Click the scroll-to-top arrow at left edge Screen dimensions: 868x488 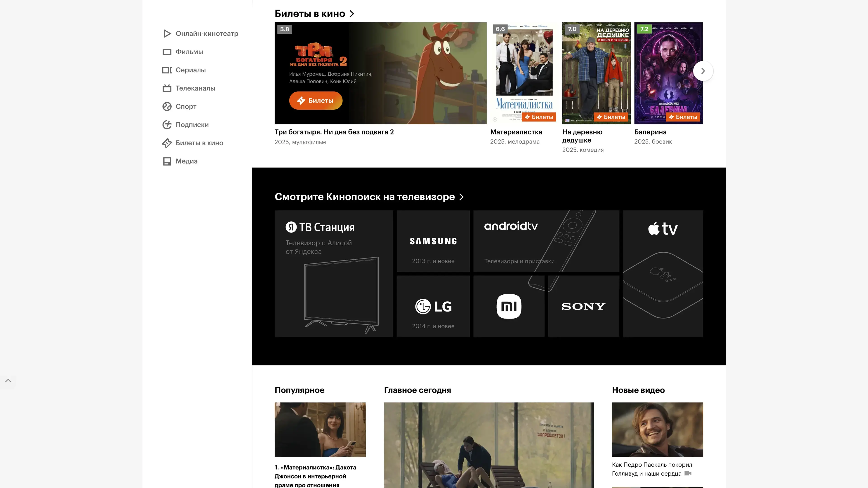8,380
